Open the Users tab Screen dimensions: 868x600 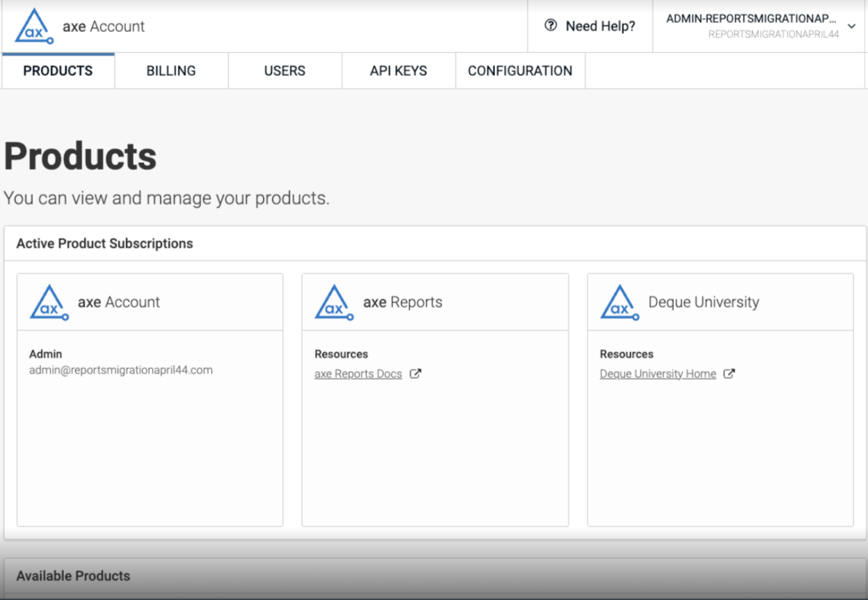pos(285,71)
